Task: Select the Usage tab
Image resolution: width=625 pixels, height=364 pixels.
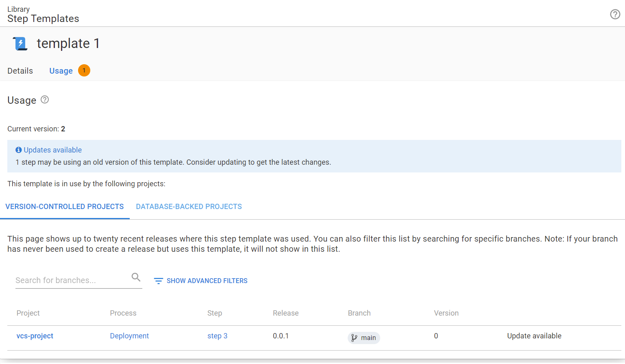Action: click(61, 70)
